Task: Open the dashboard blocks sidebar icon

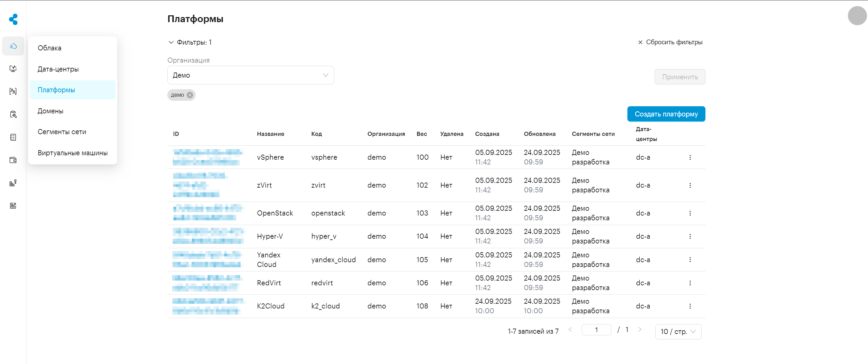Action: point(13,206)
